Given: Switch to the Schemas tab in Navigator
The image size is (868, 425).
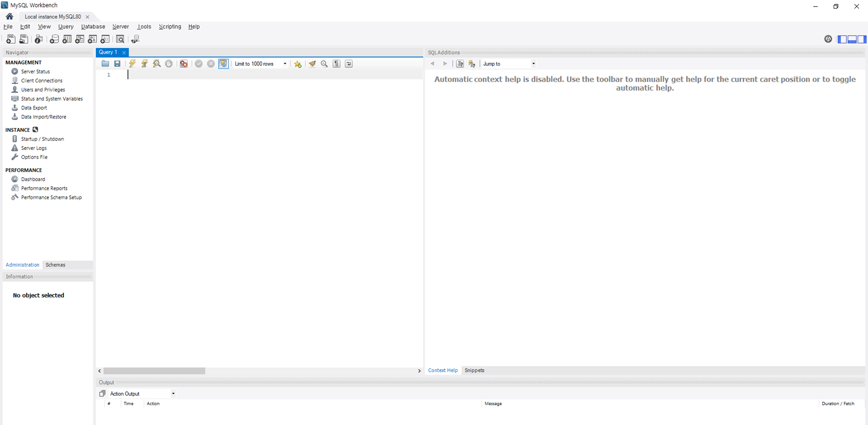Looking at the screenshot, I should [x=56, y=265].
